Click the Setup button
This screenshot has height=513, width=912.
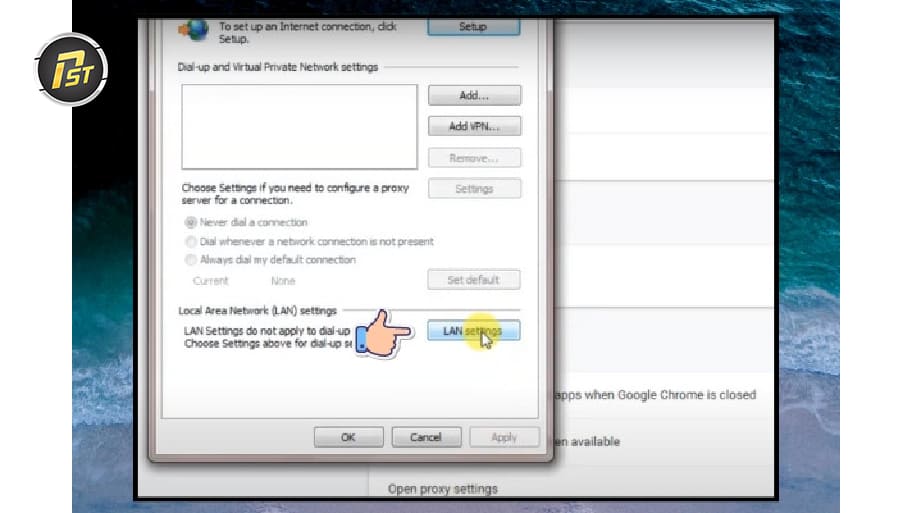click(473, 27)
